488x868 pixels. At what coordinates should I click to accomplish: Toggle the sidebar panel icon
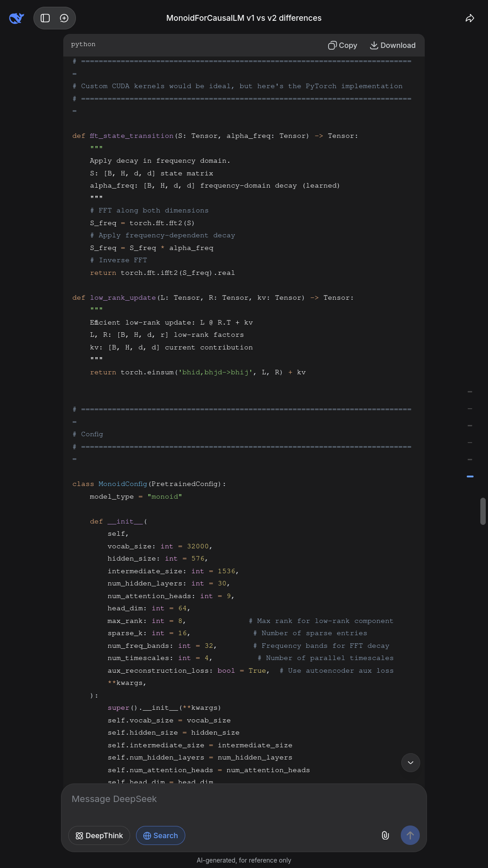click(x=45, y=18)
